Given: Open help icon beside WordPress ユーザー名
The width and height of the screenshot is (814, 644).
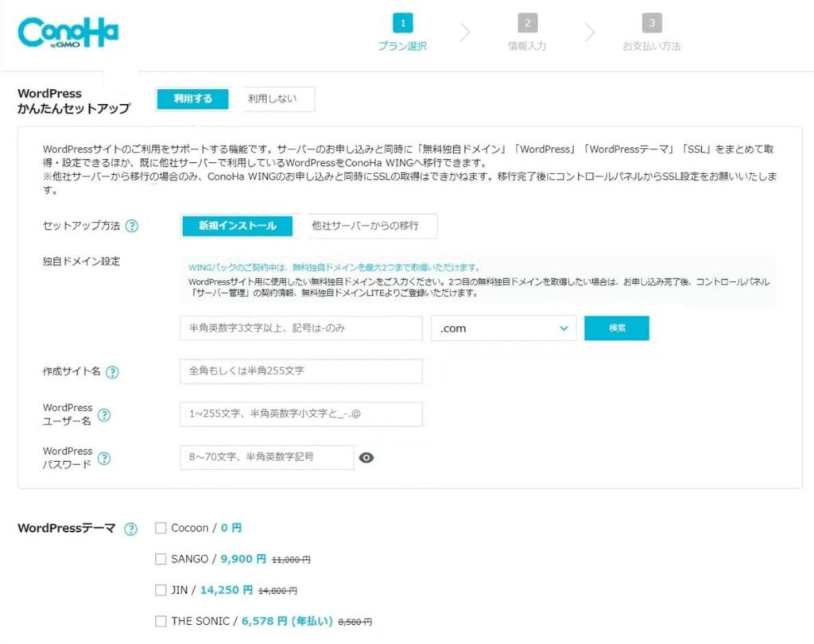Looking at the screenshot, I should pyautogui.click(x=104, y=415).
